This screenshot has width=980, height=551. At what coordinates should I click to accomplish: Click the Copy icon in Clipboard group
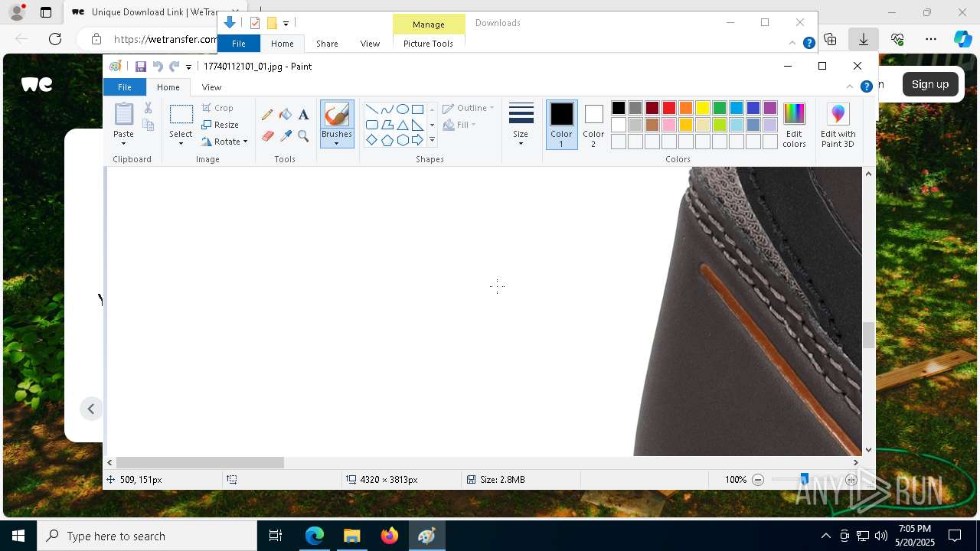click(x=149, y=125)
